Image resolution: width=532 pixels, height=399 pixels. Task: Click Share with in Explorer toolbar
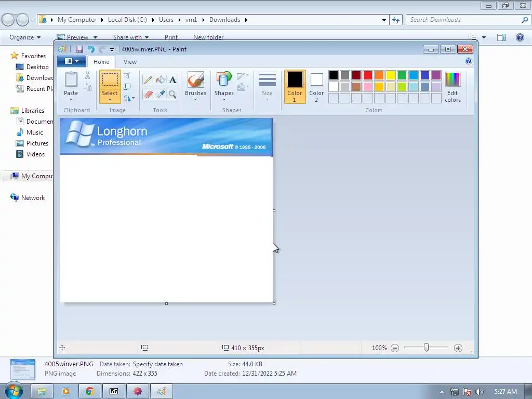pyautogui.click(x=131, y=37)
